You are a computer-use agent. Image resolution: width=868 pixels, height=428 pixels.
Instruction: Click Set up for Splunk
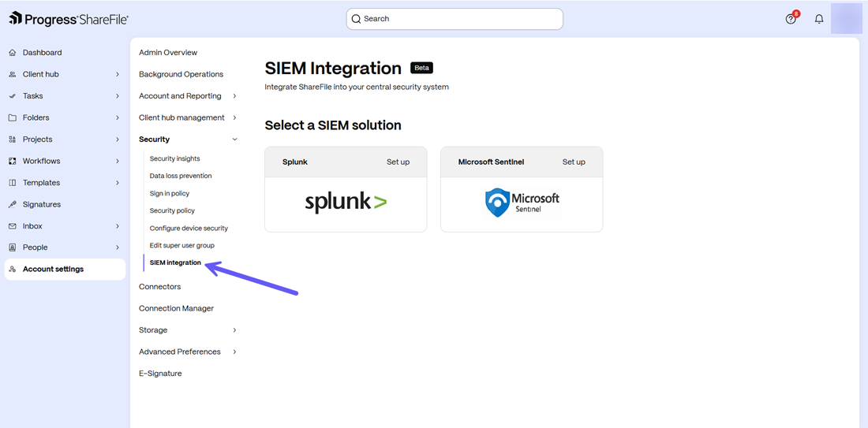point(398,162)
